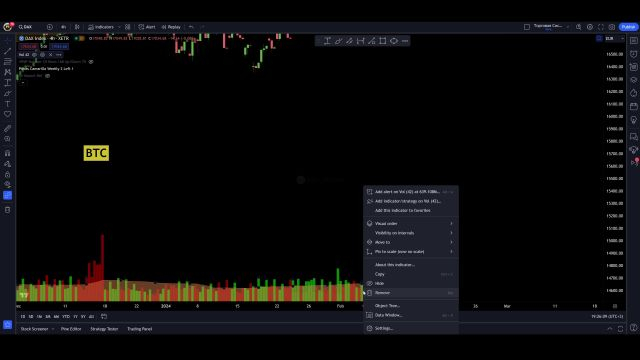This screenshot has width=640, height=360.
Task: Choose Remove in the context menu
Action: pyautogui.click(x=411, y=293)
